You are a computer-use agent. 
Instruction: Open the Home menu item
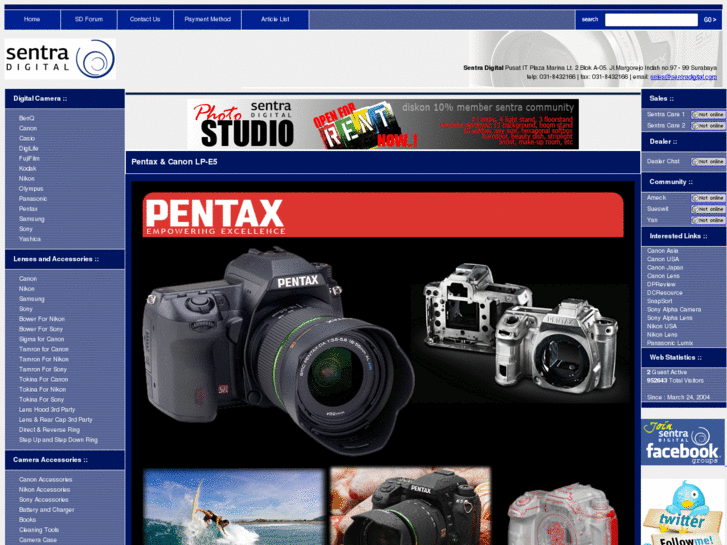tap(32, 19)
